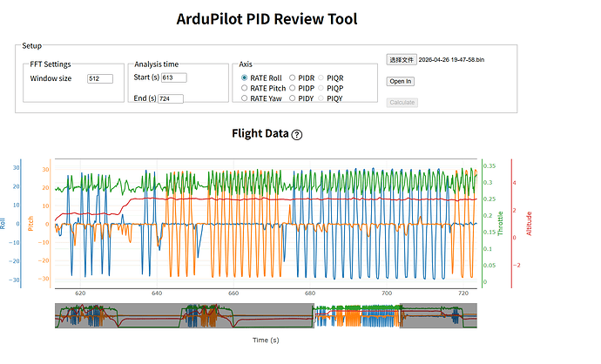Click the right grey area of range slider

pos(438,316)
